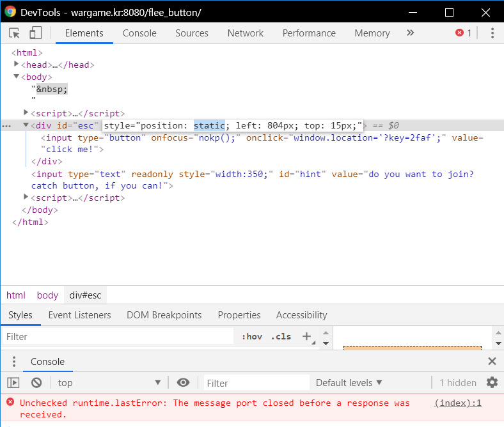This screenshot has height=427, width=504.
Task: Open the Network tab
Action: click(x=246, y=33)
